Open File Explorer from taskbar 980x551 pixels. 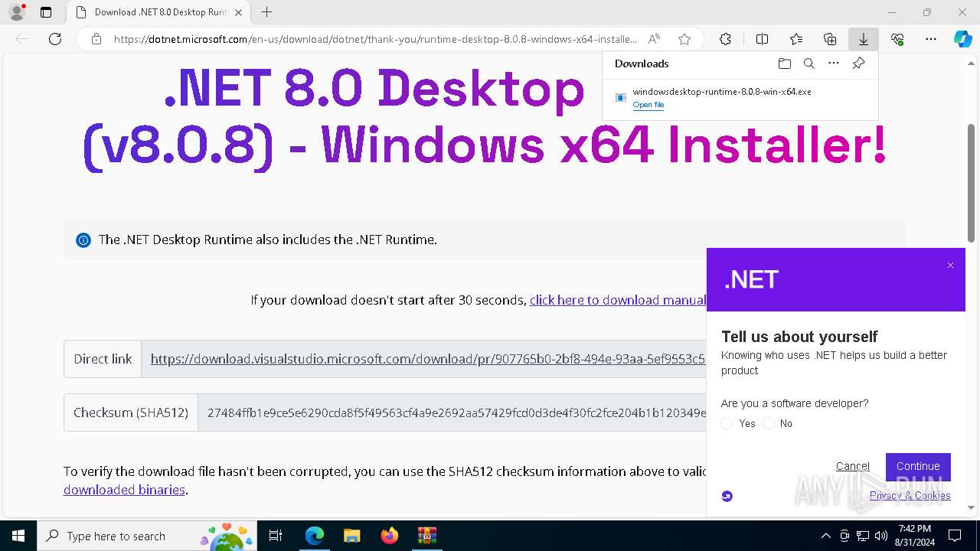pyautogui.click(x=351, y=536)
